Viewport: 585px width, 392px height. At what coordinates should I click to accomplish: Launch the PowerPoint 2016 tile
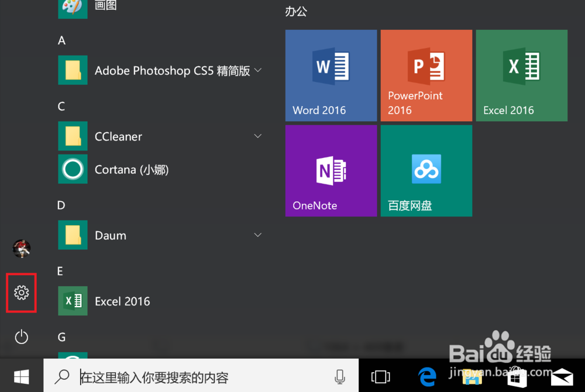(426, 75)
